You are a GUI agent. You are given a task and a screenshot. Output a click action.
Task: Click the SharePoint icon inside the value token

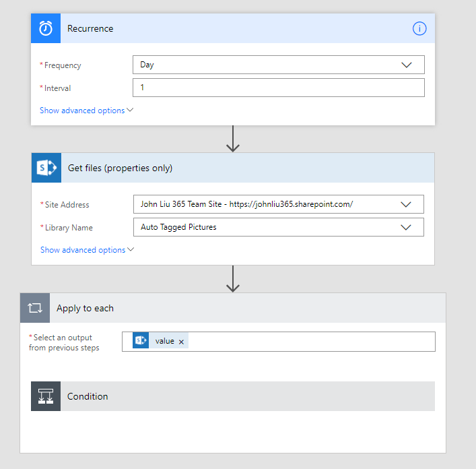[x=141, y=341]
